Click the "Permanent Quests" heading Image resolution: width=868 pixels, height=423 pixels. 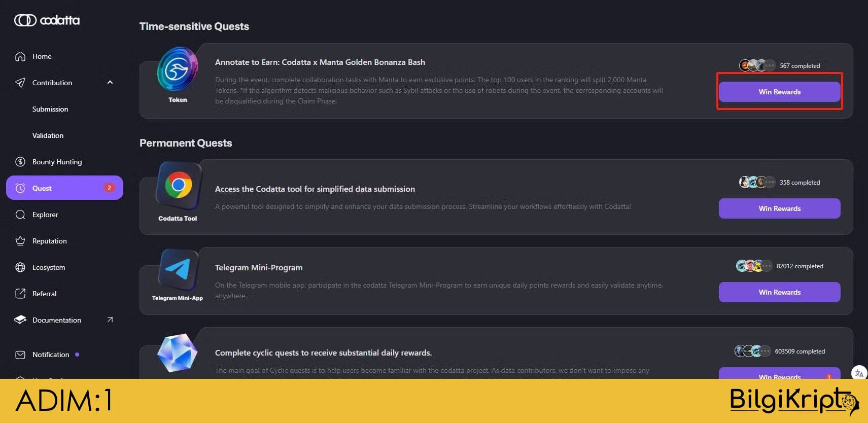(x=186, y=143)
